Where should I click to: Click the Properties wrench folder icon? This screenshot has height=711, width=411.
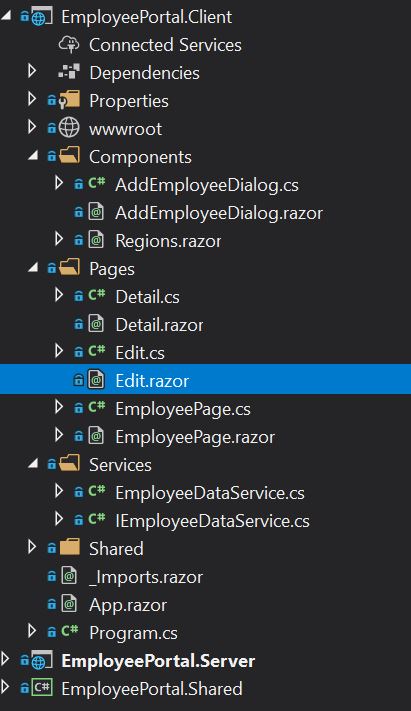(69, 100)
